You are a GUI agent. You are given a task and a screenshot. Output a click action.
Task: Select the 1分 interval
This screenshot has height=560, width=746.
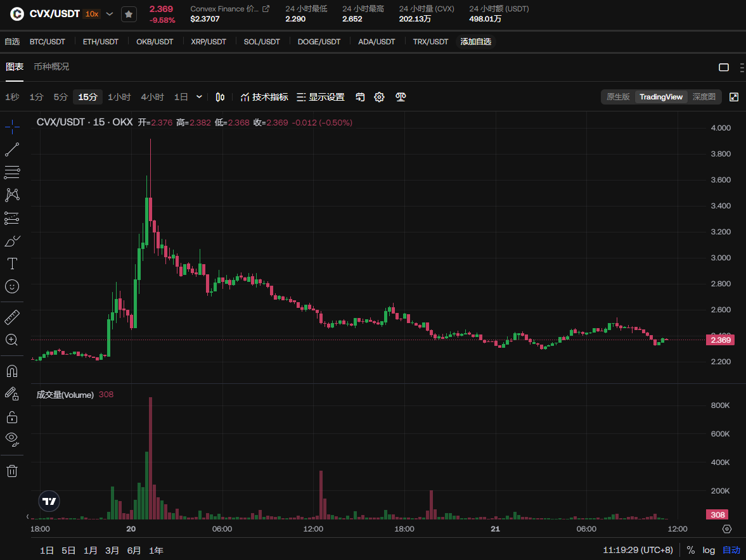(x=37, y=97)
